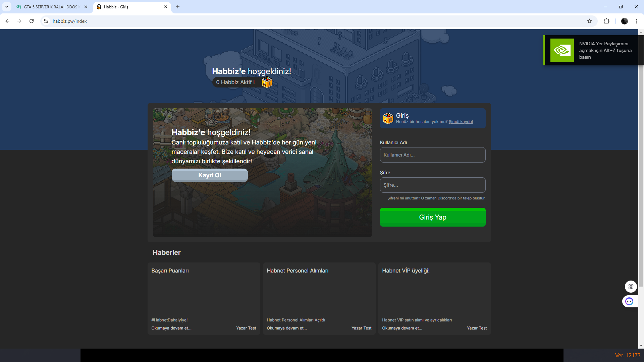This screenshot has height=362, width=644.
Task: Click the scrollbar down arrow
Action: (x=641, y=346)
